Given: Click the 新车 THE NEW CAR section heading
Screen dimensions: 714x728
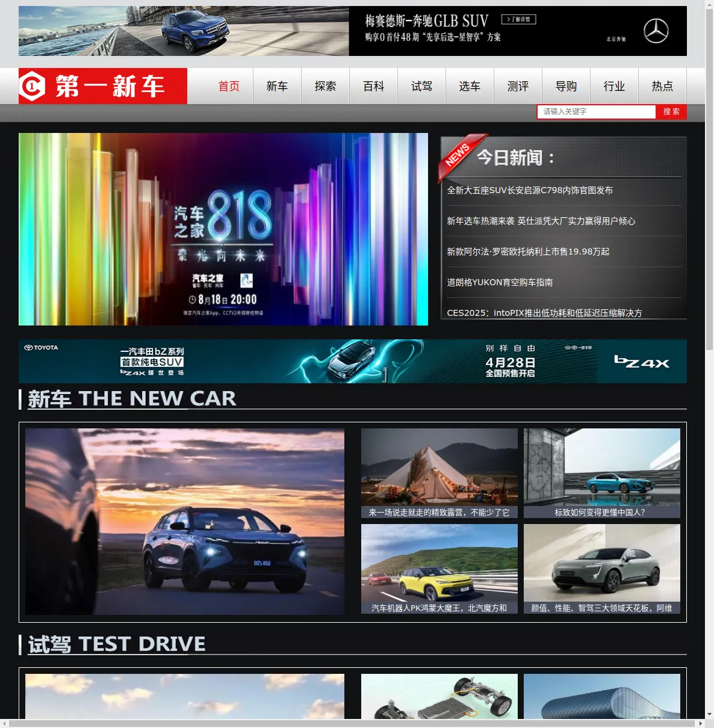Looking at the screenshot, I should click(x=132, y=398).
